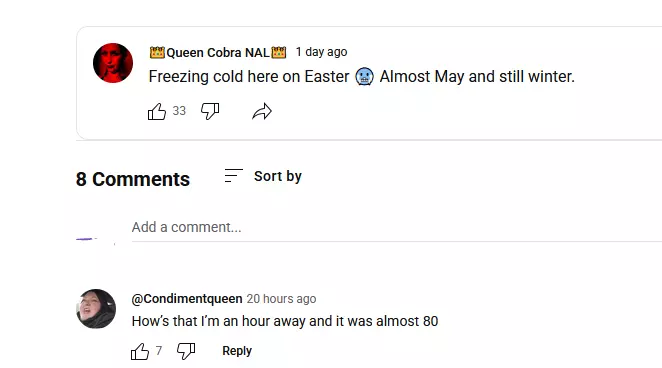The width and height of the screenshot is (662, 368).
Task: Share the Queen Cobra NAL post
Action: (262, 111)
